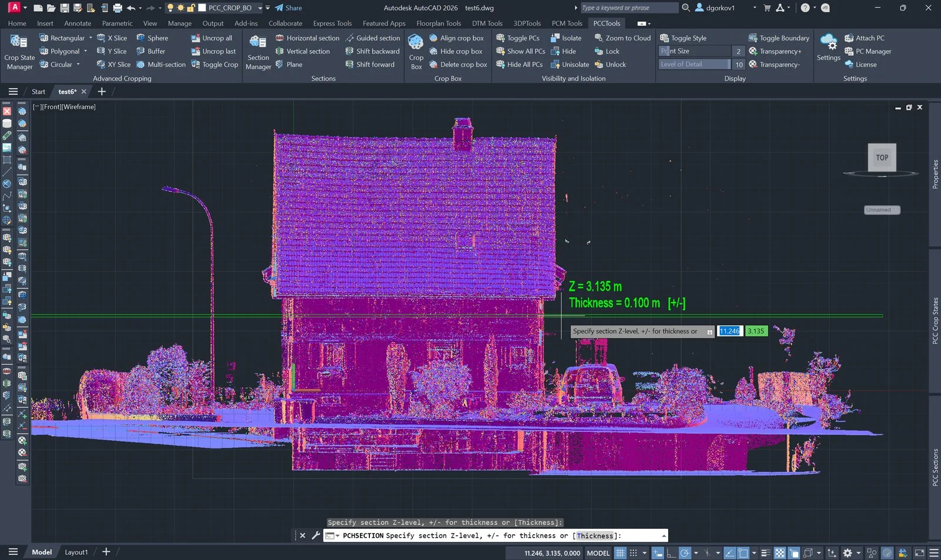The height and width of the screenshot is (560, 941).
Task: Click the Crop Box icon
Action: click(416, 52)
